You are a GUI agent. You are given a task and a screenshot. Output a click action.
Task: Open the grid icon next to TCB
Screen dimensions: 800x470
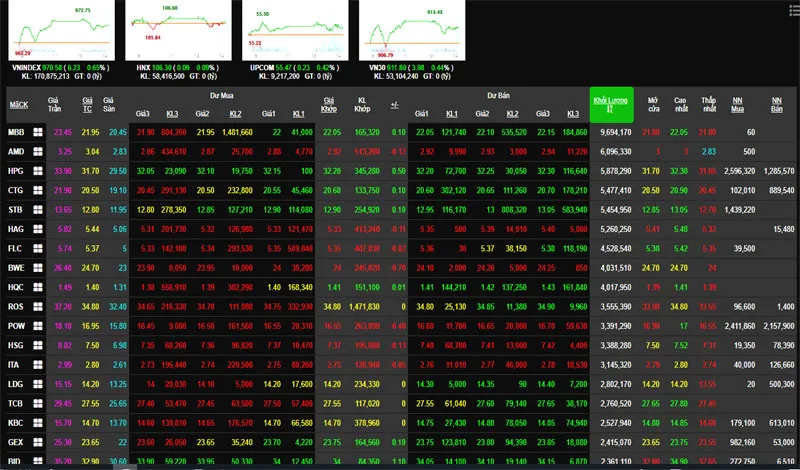tap(38, 404)
